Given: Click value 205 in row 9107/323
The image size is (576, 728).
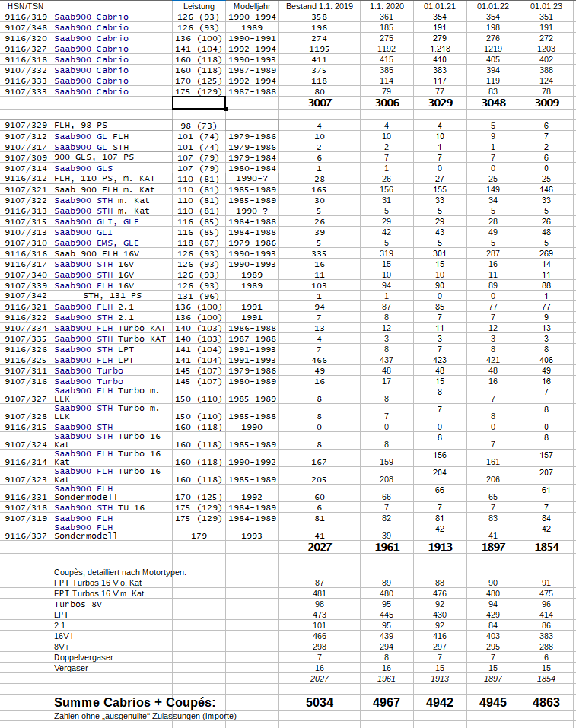Looking at the screenshot, I should (x=320, y=479).
